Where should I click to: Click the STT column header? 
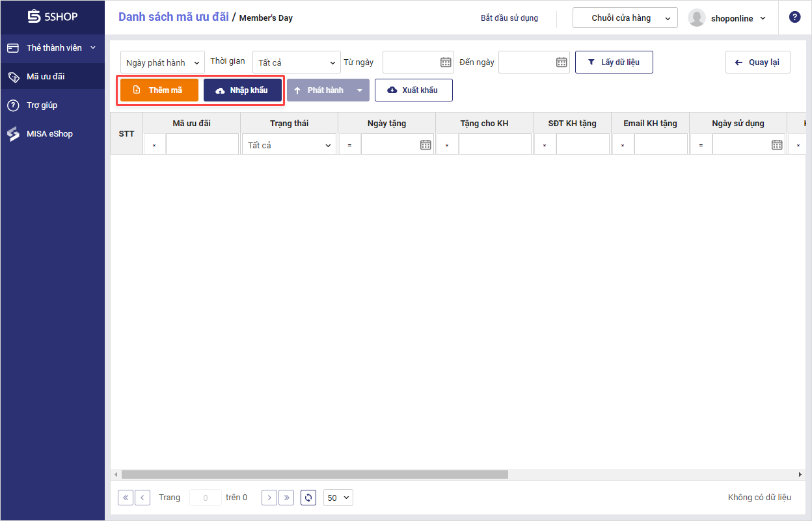coord(127,133)
